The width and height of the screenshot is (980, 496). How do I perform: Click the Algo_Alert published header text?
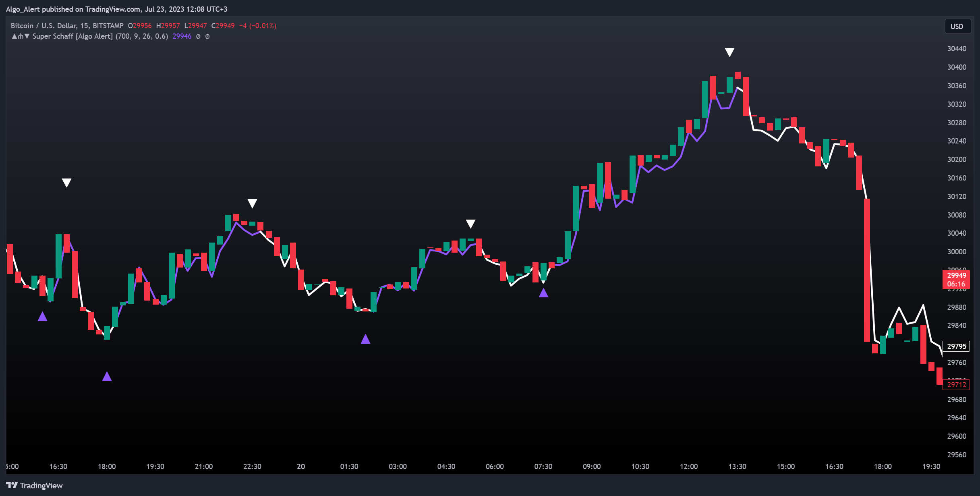(116, 9)
